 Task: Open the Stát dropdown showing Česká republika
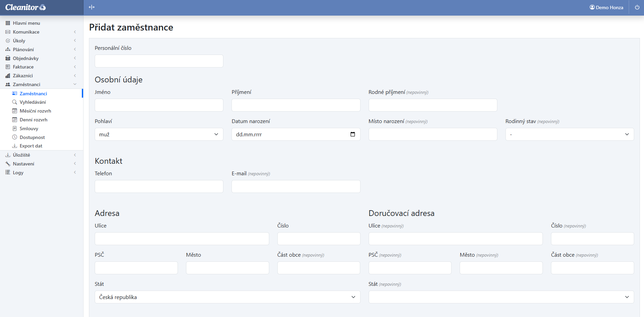click(227, 297)
